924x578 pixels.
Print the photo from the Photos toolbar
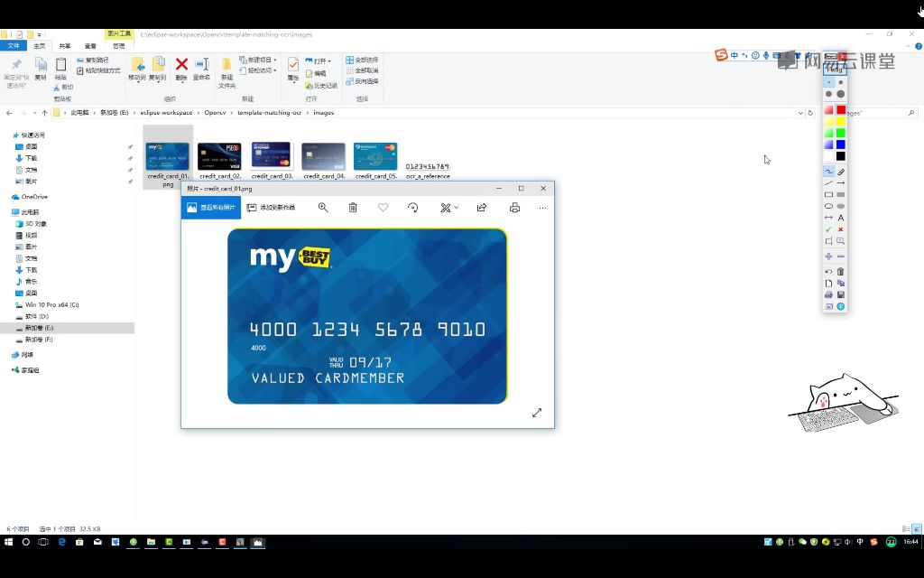pos(514,207)
